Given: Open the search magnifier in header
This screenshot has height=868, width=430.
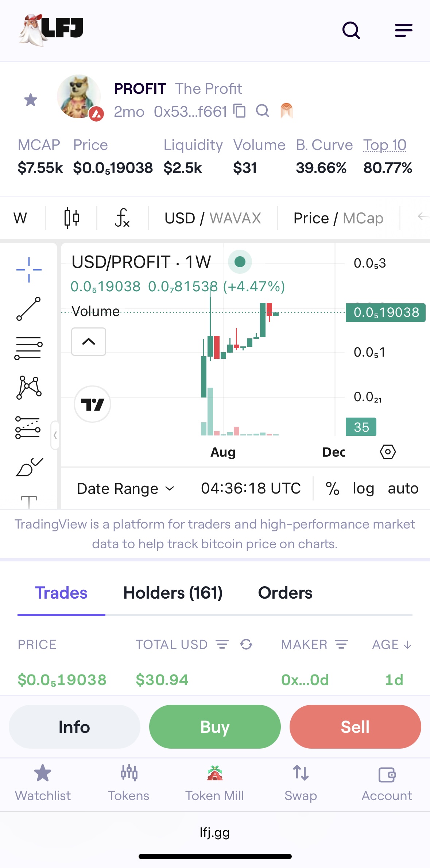Looking at the screenshot, I should (x=351, y=30).
